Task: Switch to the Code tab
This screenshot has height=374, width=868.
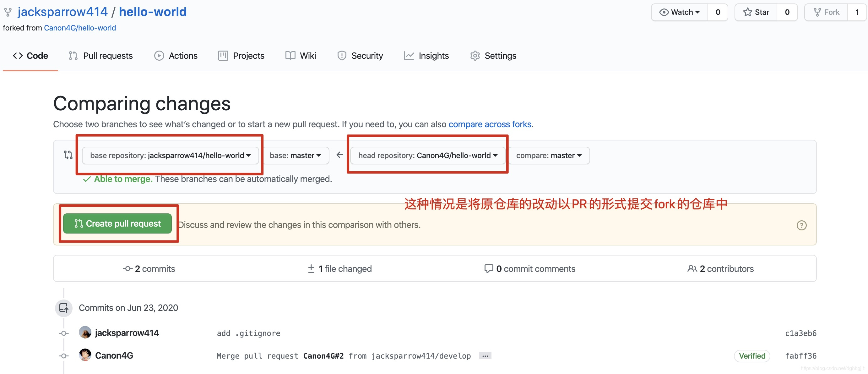Action: [30, 56]
